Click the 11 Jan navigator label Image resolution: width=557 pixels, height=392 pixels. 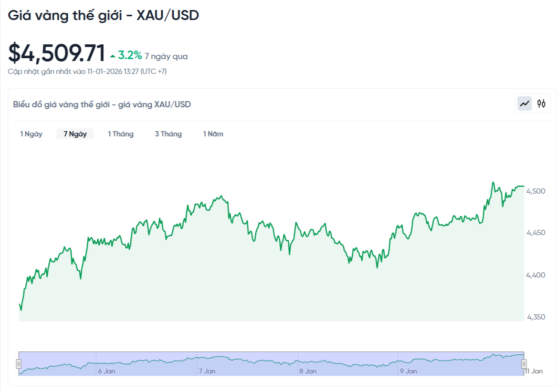534,371
